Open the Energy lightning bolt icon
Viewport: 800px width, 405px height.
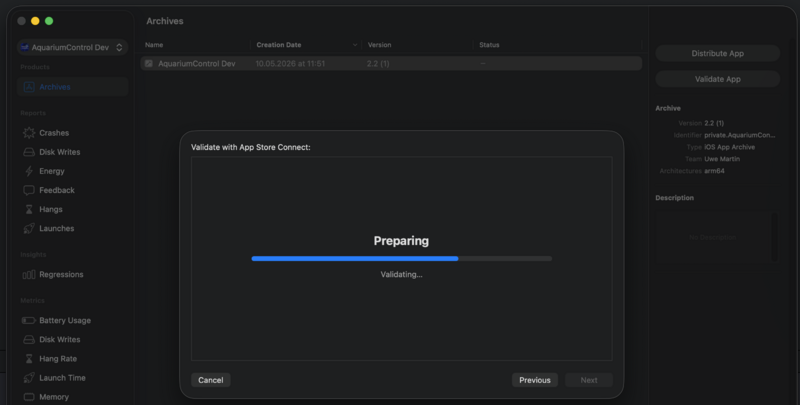click(29, 171)
